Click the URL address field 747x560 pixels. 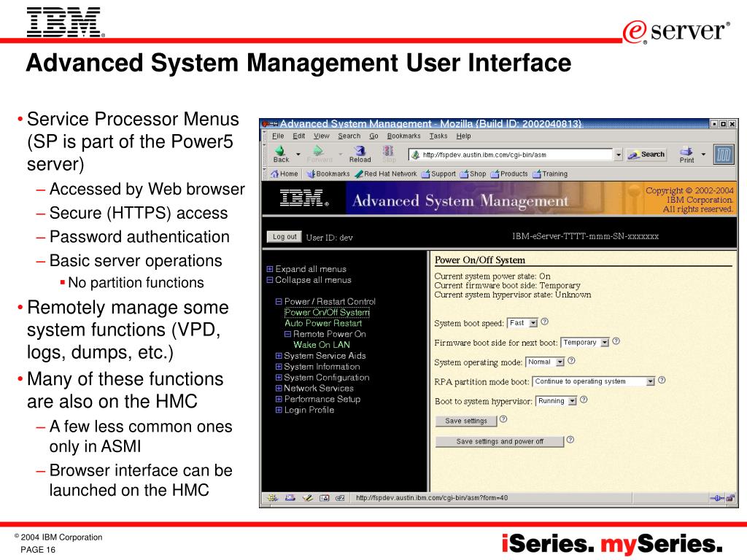point(510,155)
